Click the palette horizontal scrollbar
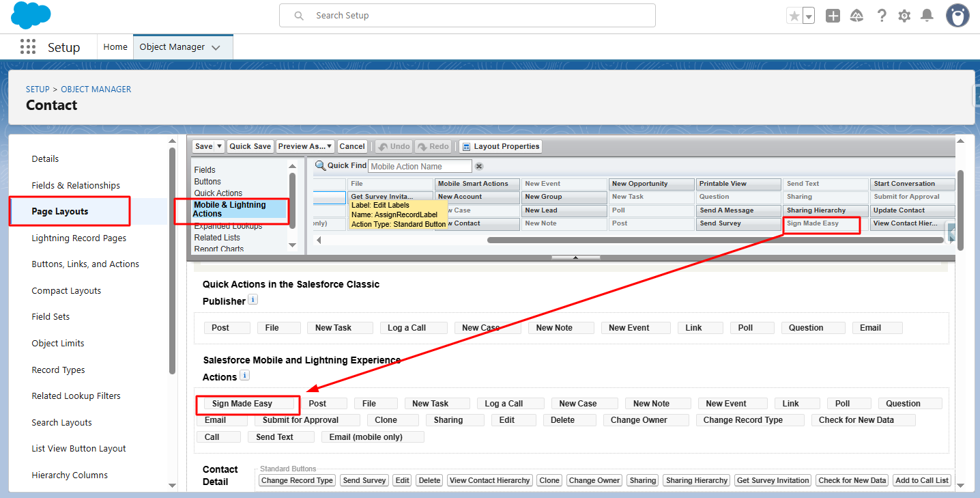Viewport: 980px width, 498px height. coord(717,240)
